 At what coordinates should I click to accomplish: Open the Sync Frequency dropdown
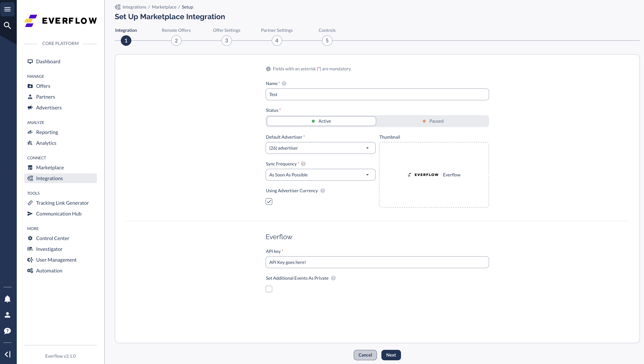tap(321, 175)
